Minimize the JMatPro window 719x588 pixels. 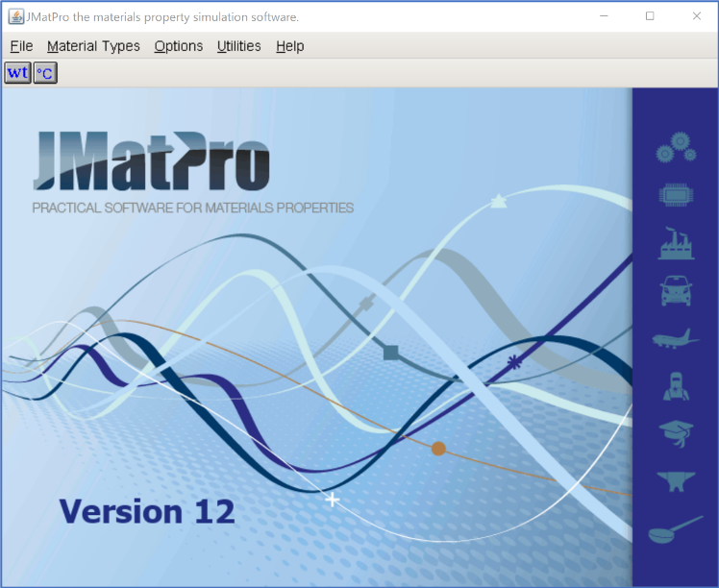point(604,16)
